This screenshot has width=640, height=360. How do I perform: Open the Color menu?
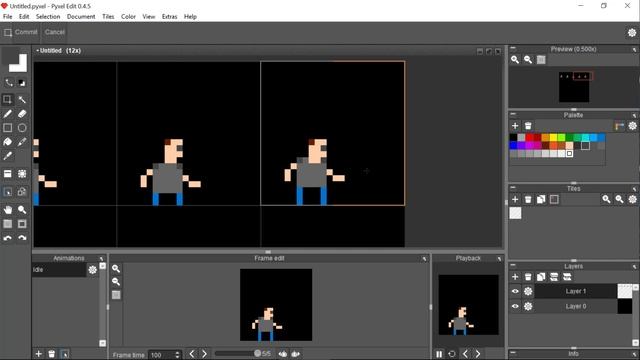pyautogui.click(x=128, y=17)
